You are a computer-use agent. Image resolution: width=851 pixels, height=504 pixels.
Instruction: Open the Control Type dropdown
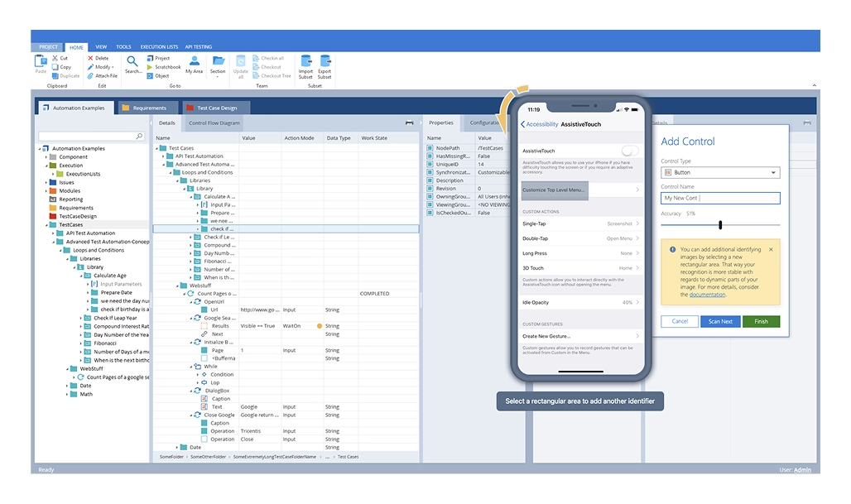pos(720,173)
